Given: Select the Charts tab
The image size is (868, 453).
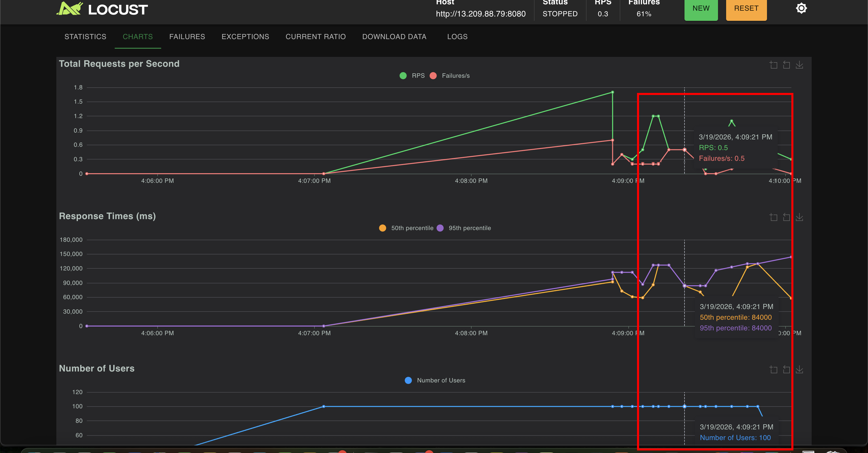Looking at the screenshot, I should click(138, 36).
